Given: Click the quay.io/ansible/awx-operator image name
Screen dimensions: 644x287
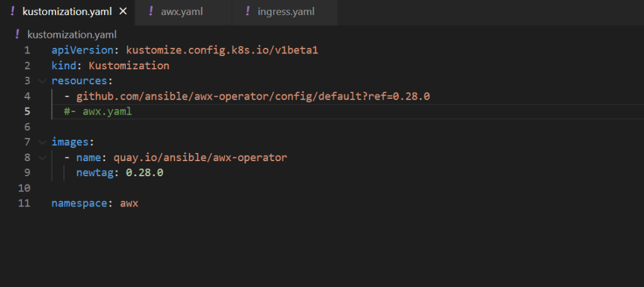Looking at the screenshot, I should point(200,157).
